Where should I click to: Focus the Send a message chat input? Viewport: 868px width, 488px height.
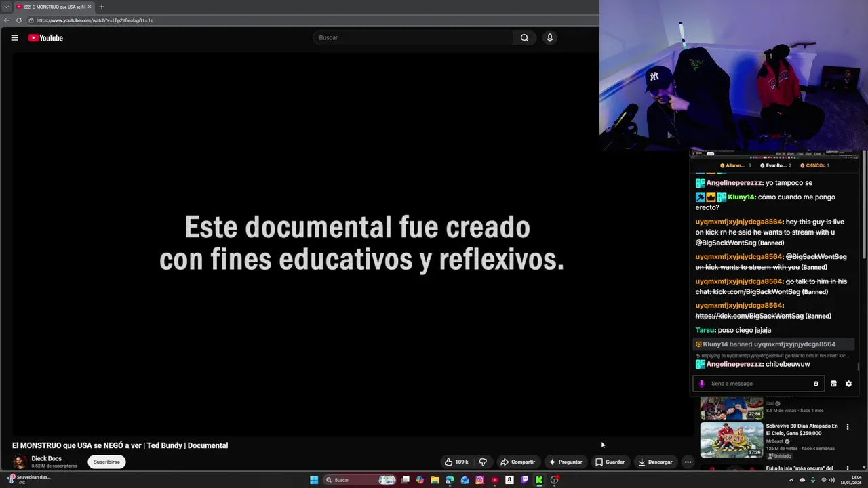click(x=759, y=384)
